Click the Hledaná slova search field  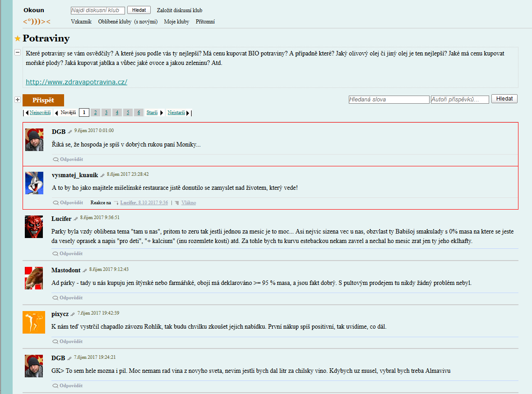[x=389, y=99]
